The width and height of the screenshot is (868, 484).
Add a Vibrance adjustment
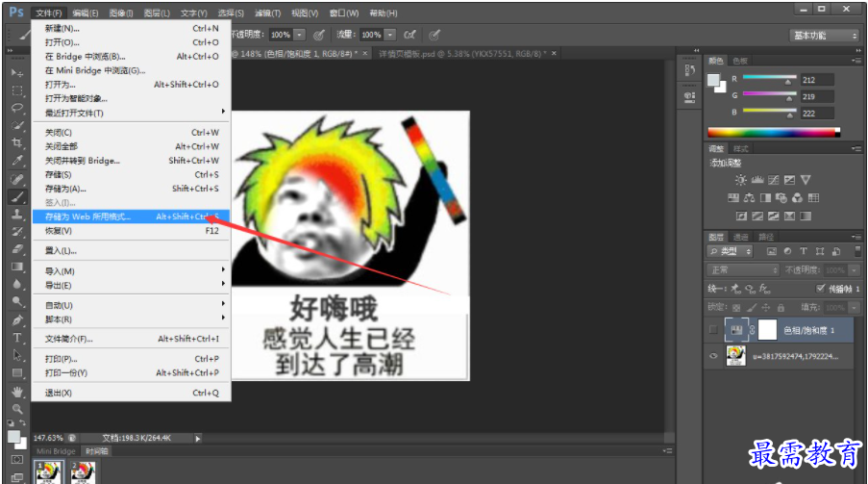[806, 180]
